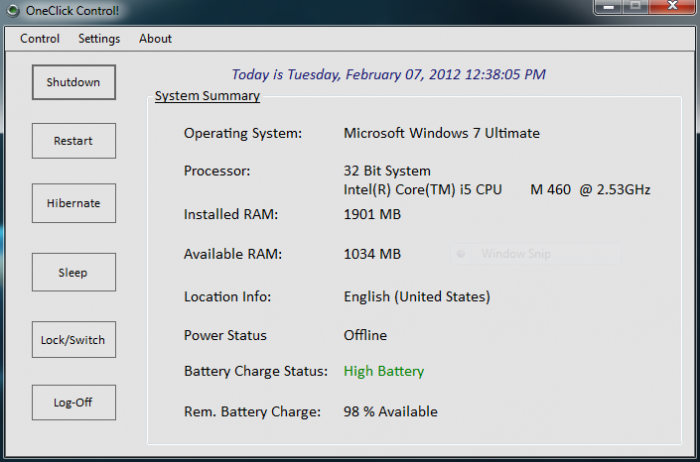Click the "Installed RAM:" label
Screen dimensions: 700x462
point(231,214)
